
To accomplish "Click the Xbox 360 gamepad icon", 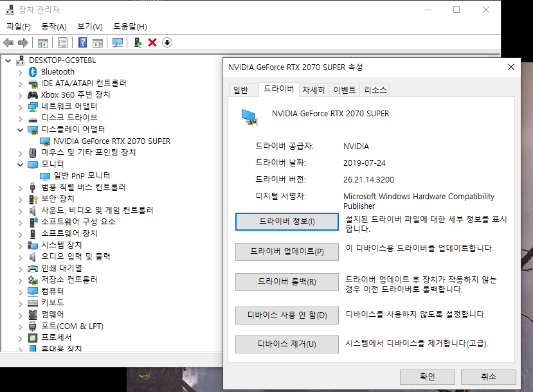I will (x=33, y=94).
